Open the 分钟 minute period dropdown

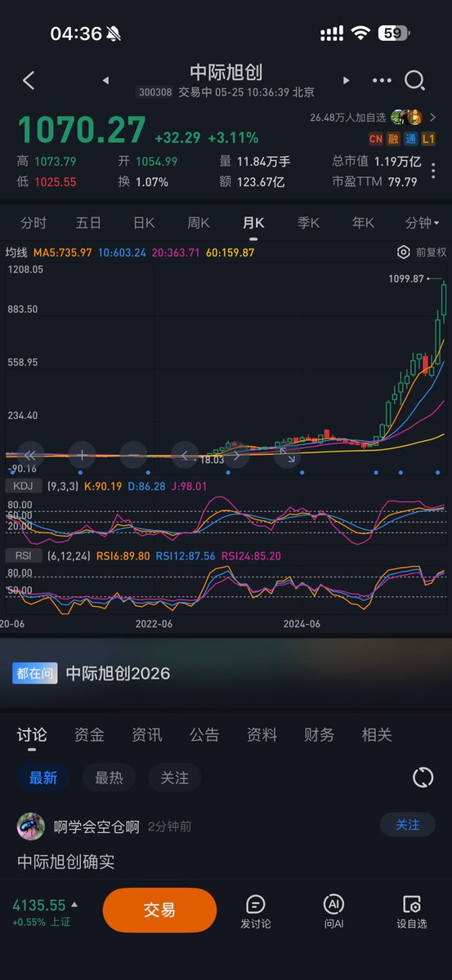pos(422,223)
